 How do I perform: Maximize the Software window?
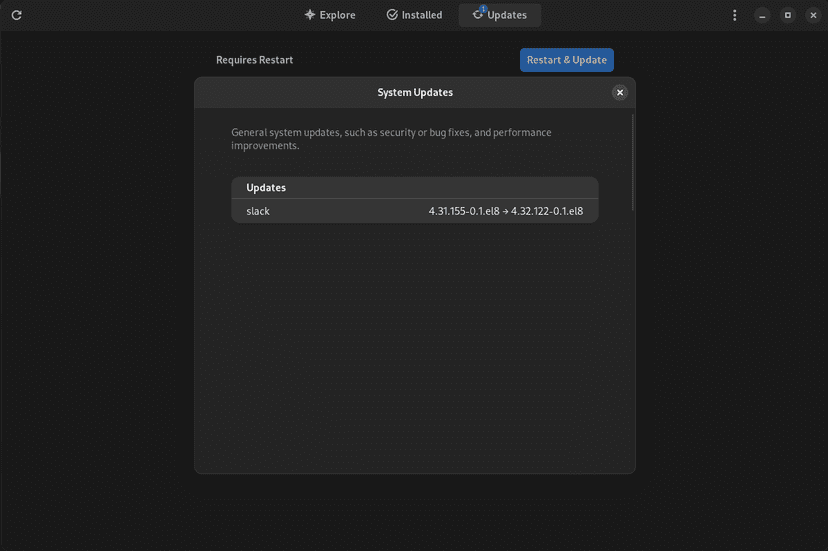788,15
